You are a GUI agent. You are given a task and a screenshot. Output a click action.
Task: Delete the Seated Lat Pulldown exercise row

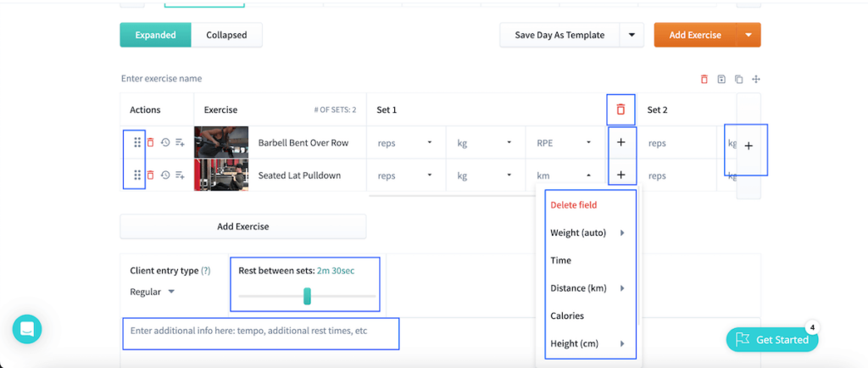click(x=151, y=176)
